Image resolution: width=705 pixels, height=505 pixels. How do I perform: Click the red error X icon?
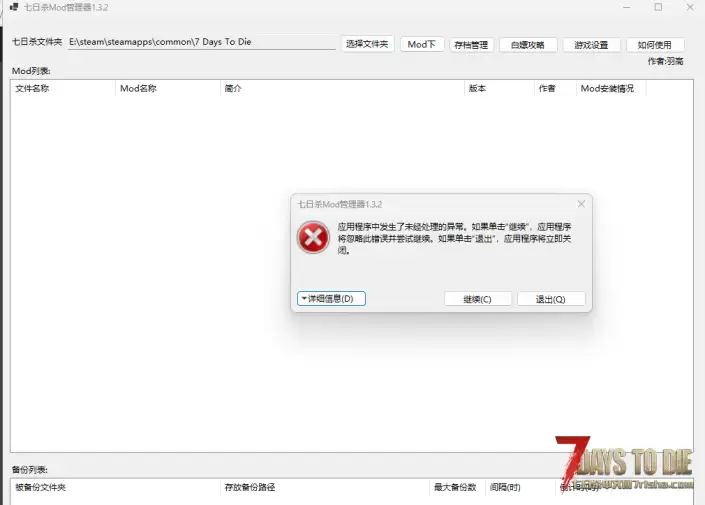pyautogui.click(x=313, y=238)
